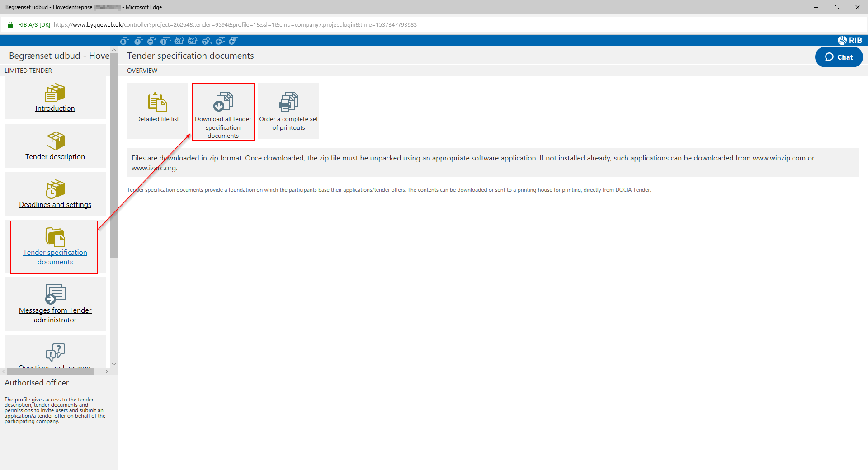This screenshot has height=470, width=868.
Task: Click Download all tender specification documents
Action: (223, 112)
